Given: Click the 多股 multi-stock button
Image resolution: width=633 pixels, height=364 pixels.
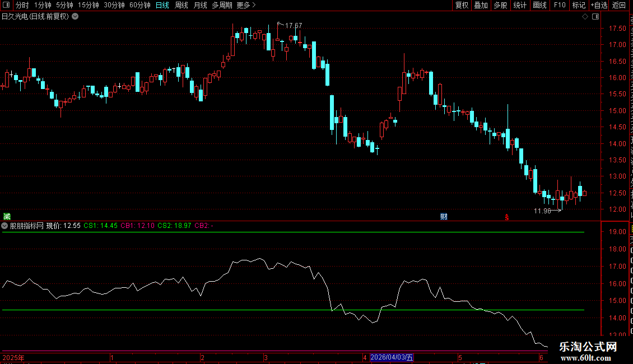Looking at the screenshot, I should pyautogui.click(x=500, y=5).
